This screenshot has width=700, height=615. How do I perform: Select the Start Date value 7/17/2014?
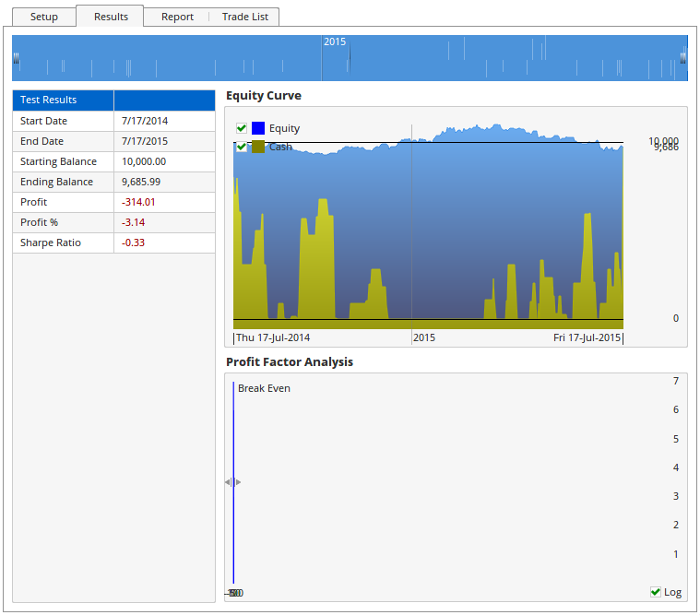point(145,121)
